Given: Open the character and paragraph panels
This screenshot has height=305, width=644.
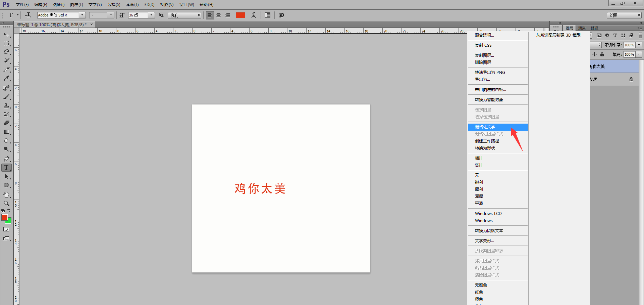Looking at the screenshot, I should click(x=268, y=15).
